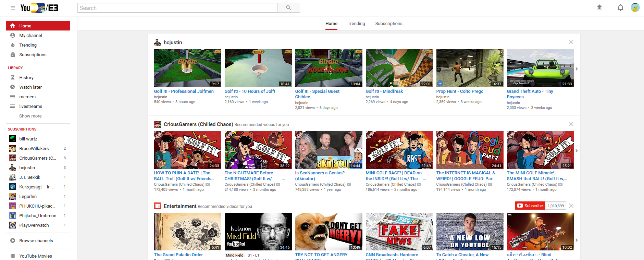Open Golf It! - Professional Jolfmen title
Viewport: 644px width, 260px height.
[x=184, y=91]
